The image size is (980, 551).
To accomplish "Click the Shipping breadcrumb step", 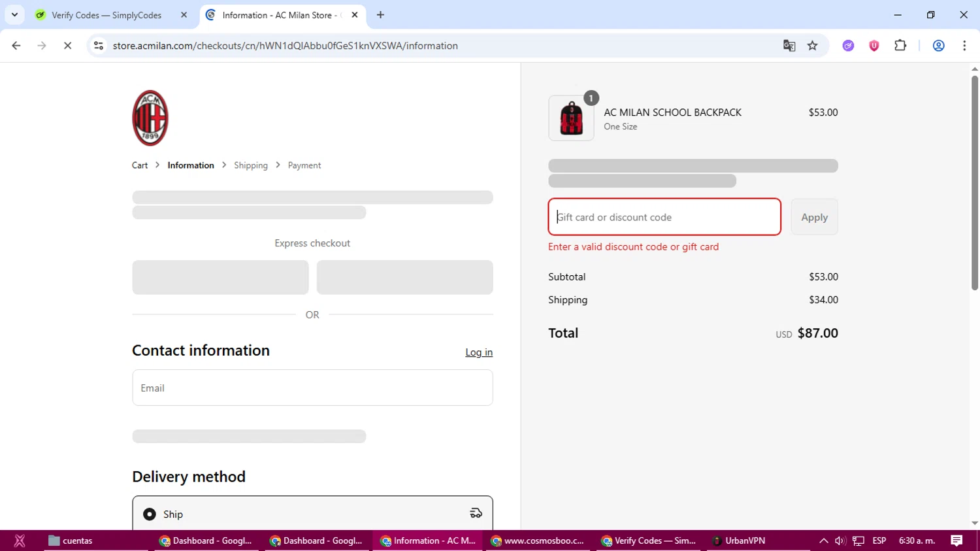I will coord(251,165).
